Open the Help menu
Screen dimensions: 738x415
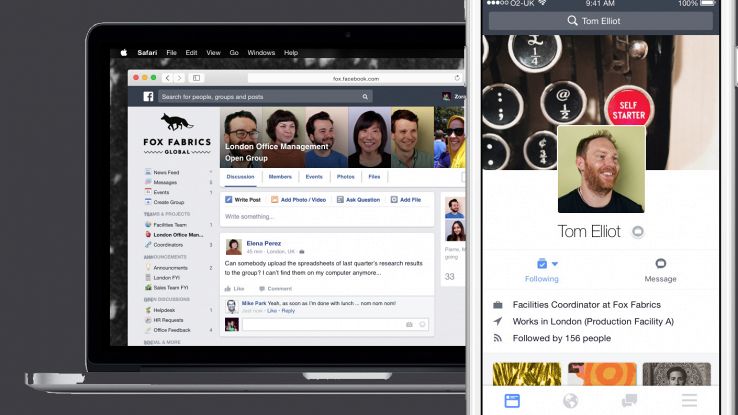pos(291,53)
